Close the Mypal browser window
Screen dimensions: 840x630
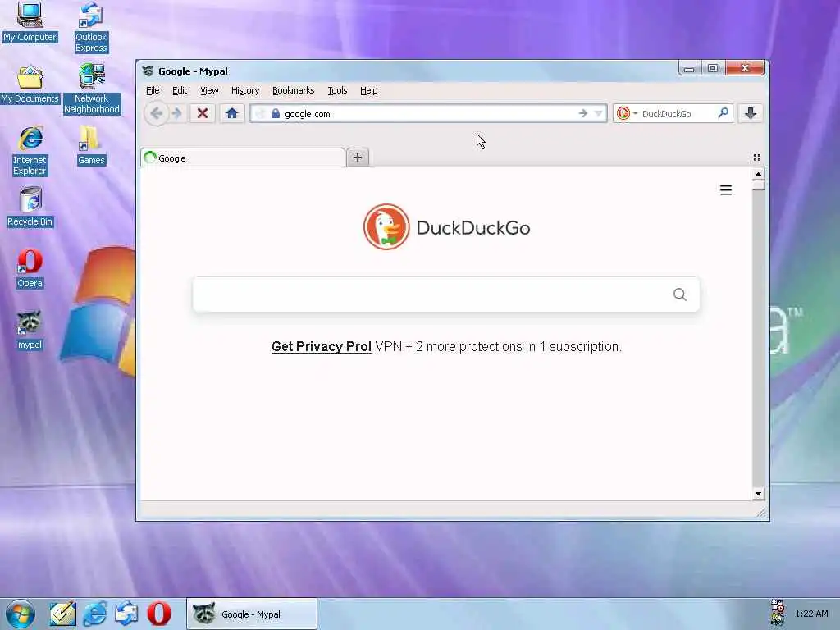(745, 68)
